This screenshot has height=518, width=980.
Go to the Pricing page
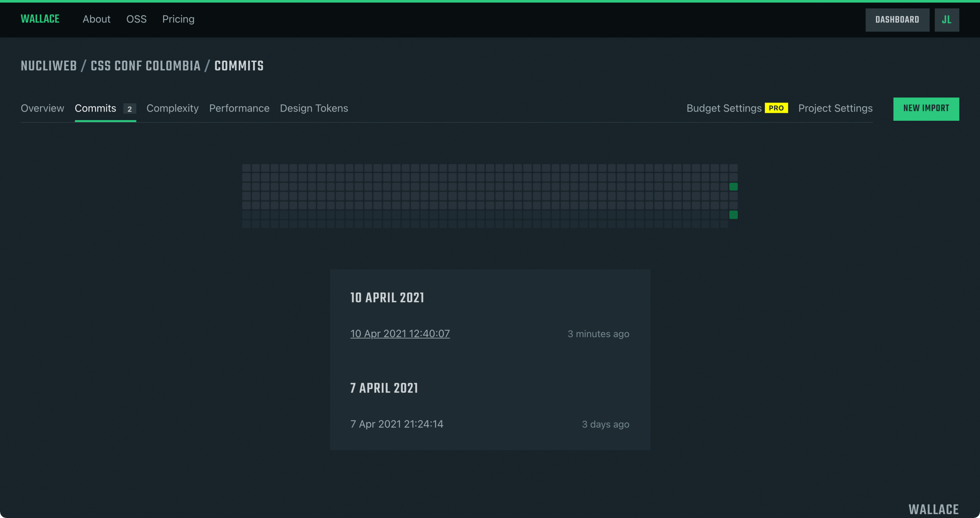(x=178, y=19)
